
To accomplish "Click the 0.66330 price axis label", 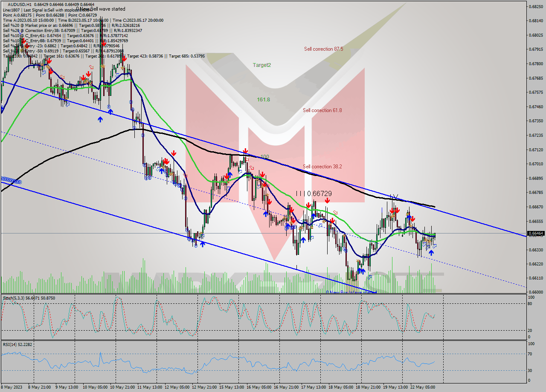I will point(536,250).
